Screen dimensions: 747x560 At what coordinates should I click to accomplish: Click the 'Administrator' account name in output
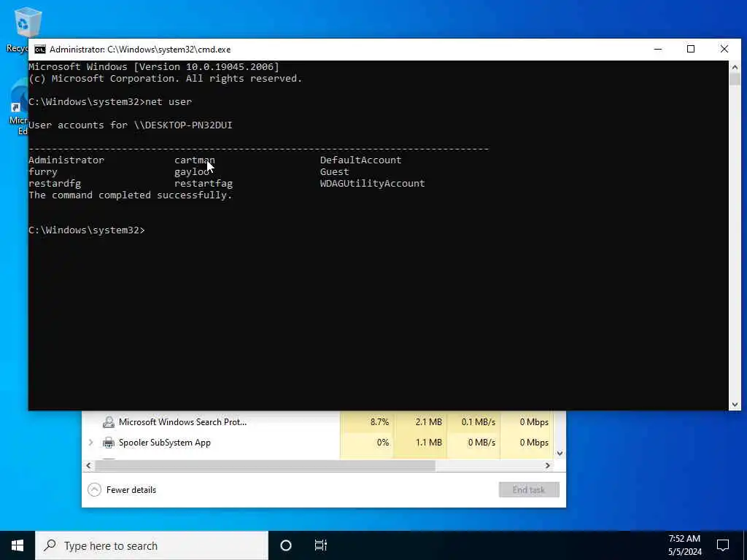point(66,160)
